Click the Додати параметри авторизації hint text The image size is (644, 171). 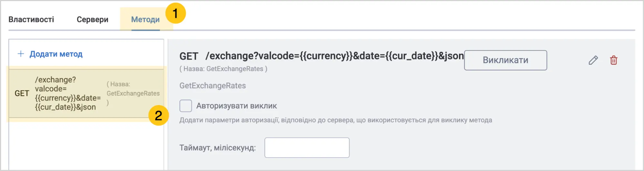(335, 120)
